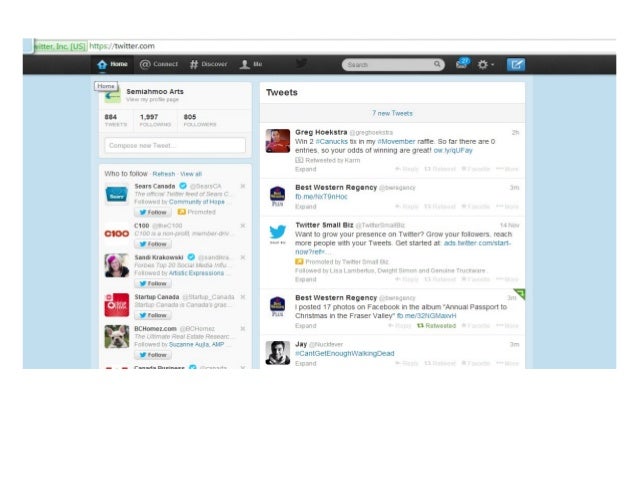Click the blue compose Tweet button

[516, 64]
